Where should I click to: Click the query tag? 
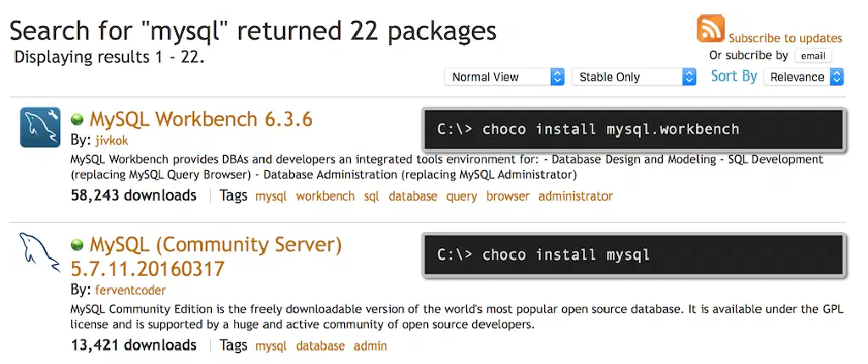(462, 196)
